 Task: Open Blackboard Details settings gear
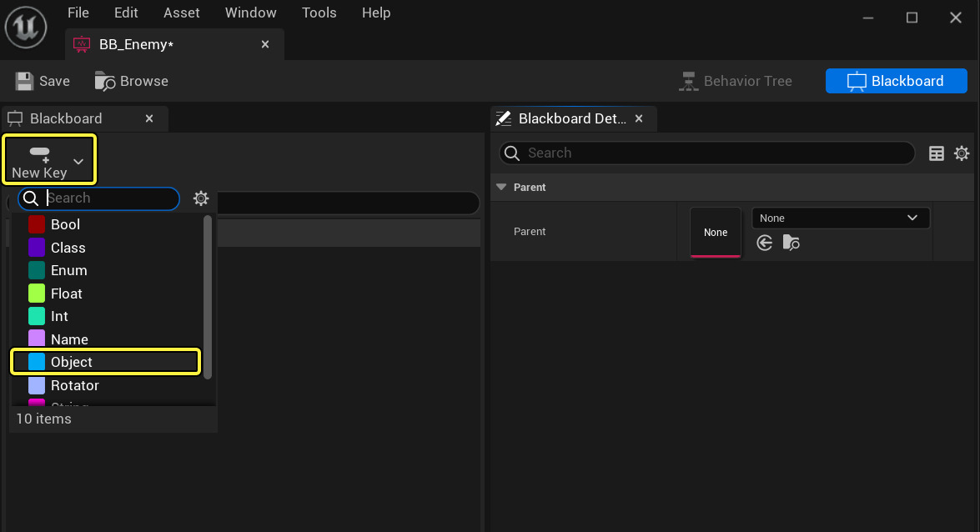(x=962, y=153)
